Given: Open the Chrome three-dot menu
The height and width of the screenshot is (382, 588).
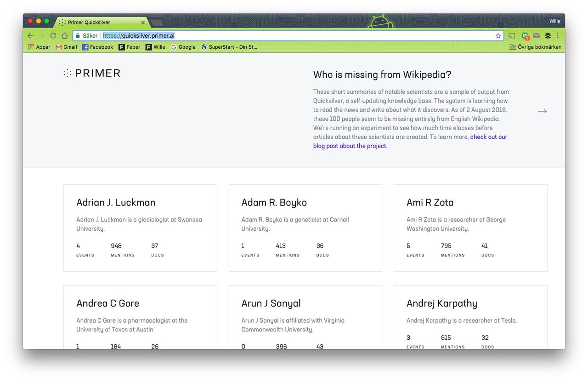Looking at the screenshot, I should coord(558,35).
